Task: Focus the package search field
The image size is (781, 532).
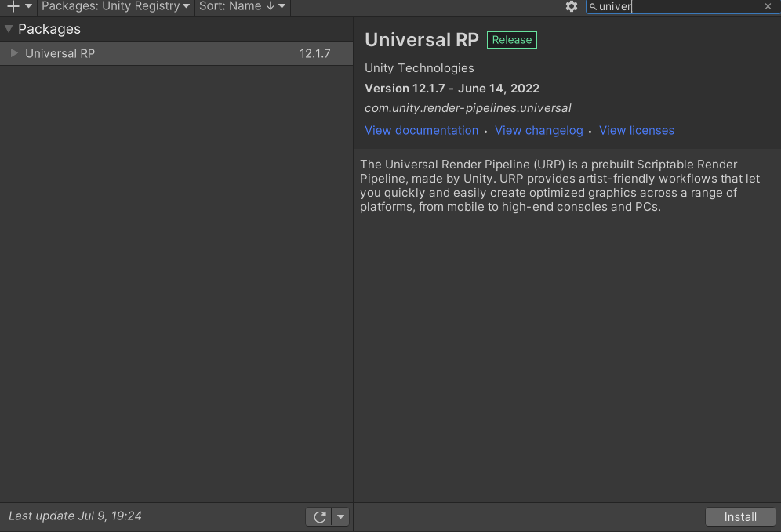Action: (678, 7)
